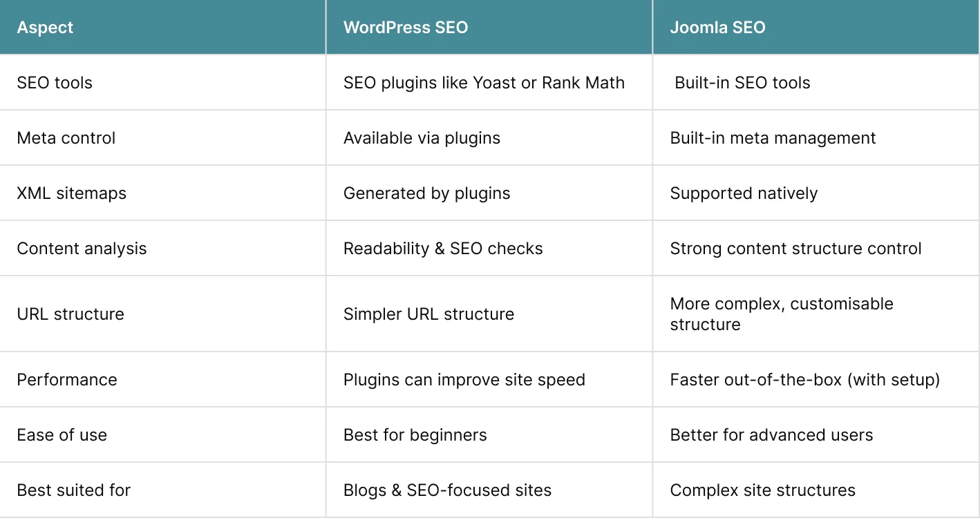Click the Best for beginners cell
980x518 pixels.
click(x=415, y=435)
